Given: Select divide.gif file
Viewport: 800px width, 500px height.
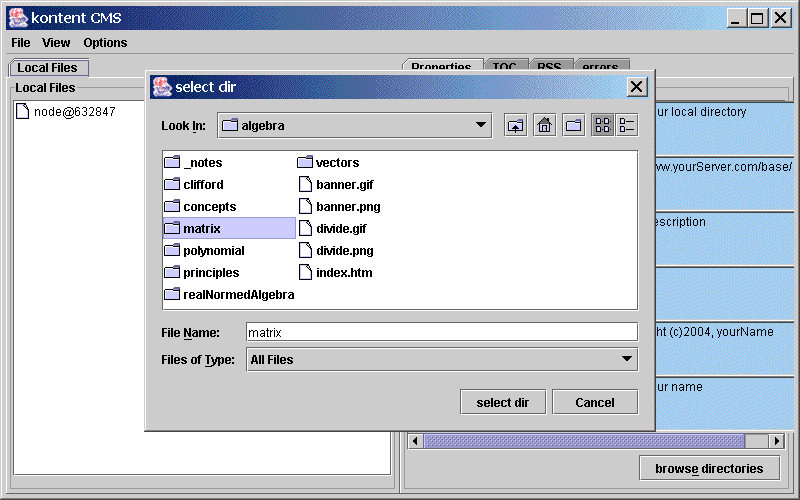Looking at the screenshot, I should 332,229.
